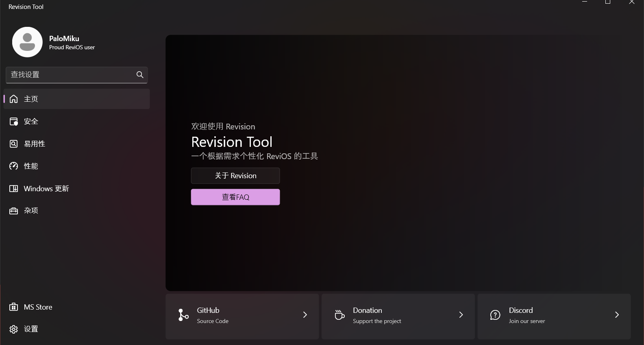This screenshot has width=644, height=345.
Task: Click the Donation coffee cup icon
Action: pos(339,314)
